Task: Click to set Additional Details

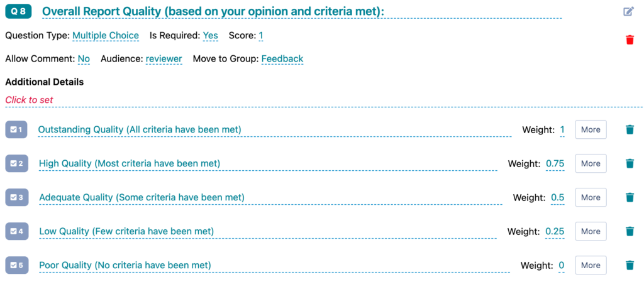Action: (x=29, y=100)
